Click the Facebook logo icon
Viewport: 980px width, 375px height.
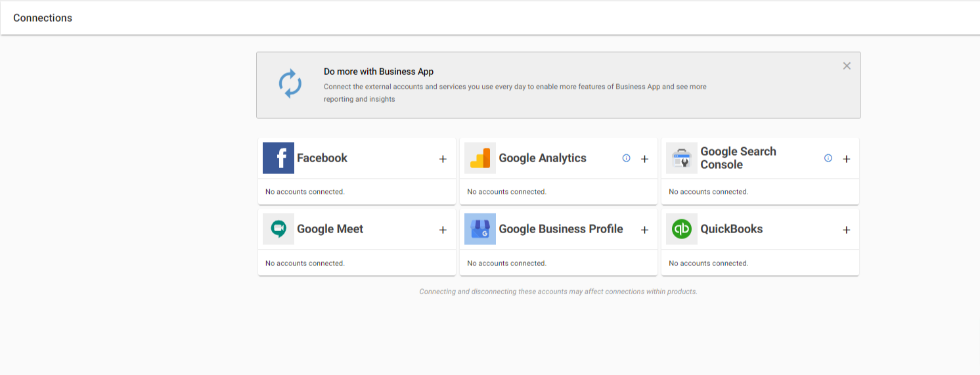(x=278, y=158)
